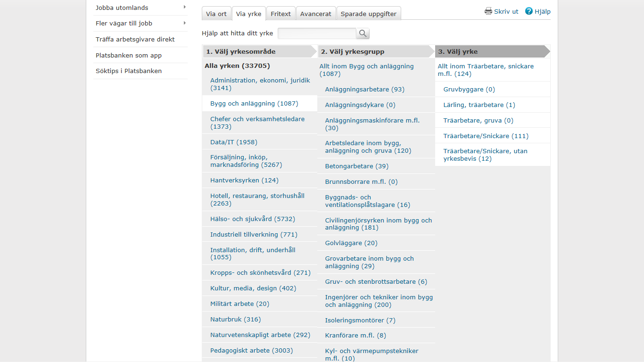644x362 pixels.
Task: Select Träarbetare/Snickare, utan yrkesbevis (12)
Action: (x=486, y=155)
